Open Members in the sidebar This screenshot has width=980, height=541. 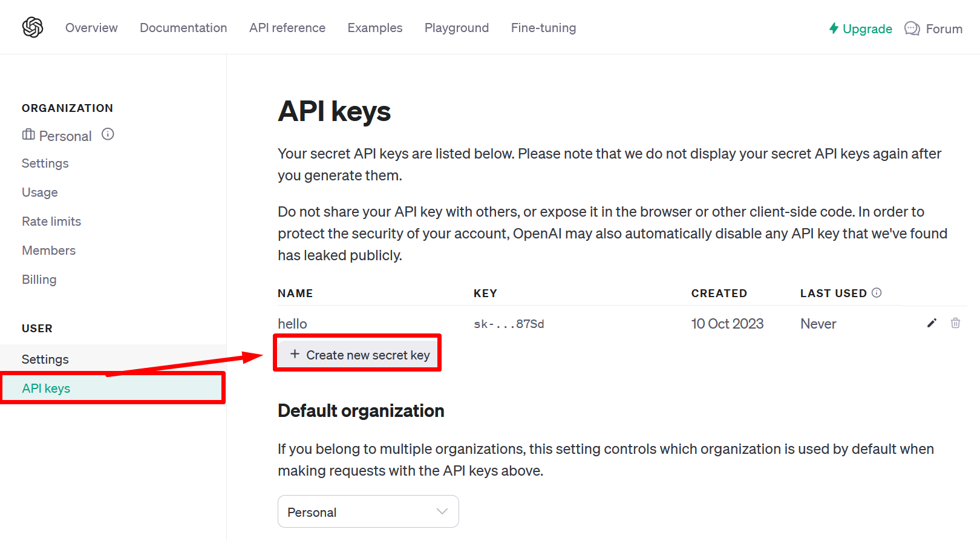click(49, 251)
